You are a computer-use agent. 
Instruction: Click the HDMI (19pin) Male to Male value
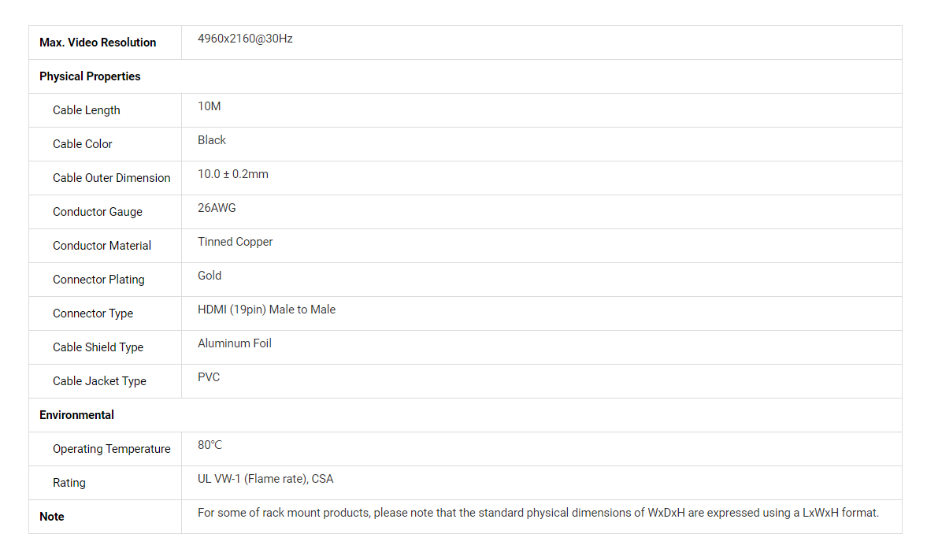266,310
